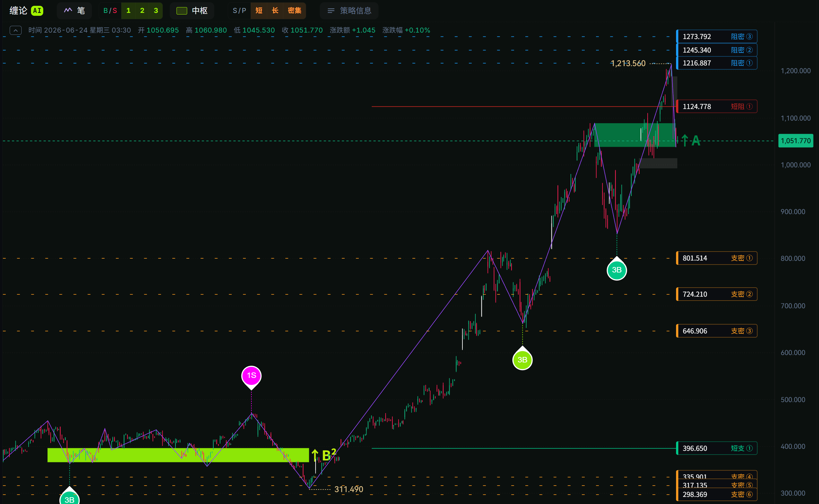This screenshot has width=819, height=504.
Task: Toggle B/S point type 3
Action: point(156,11)
